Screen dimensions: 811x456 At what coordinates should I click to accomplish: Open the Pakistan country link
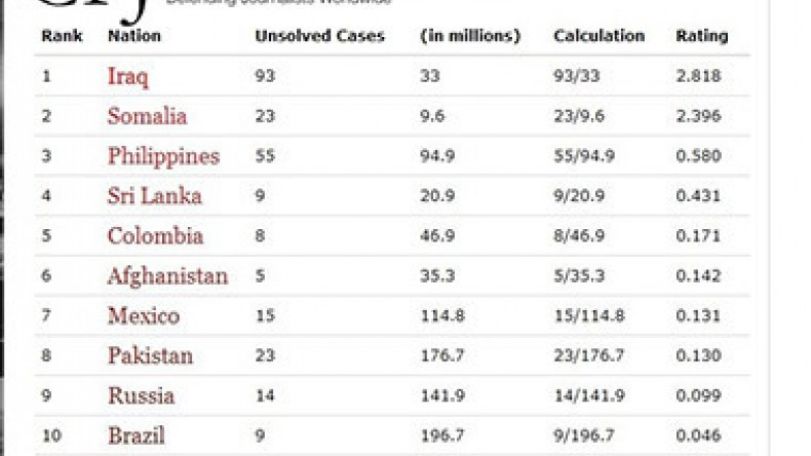point(150,356)
